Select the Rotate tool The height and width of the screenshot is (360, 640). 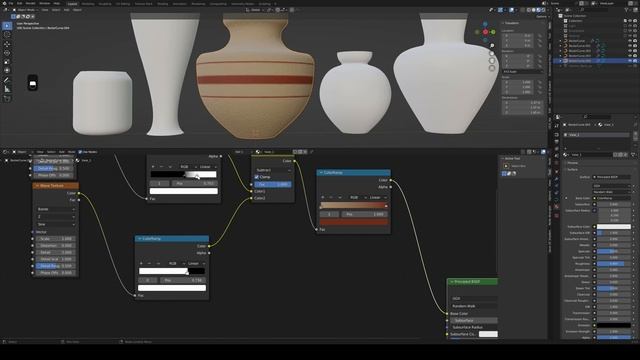click(7, 53)
